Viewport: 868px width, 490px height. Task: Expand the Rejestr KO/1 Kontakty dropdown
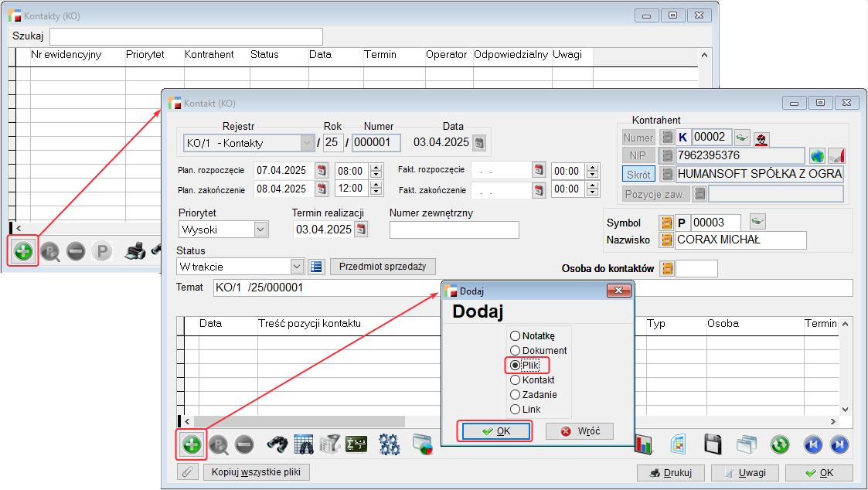(x=307, y=143)
